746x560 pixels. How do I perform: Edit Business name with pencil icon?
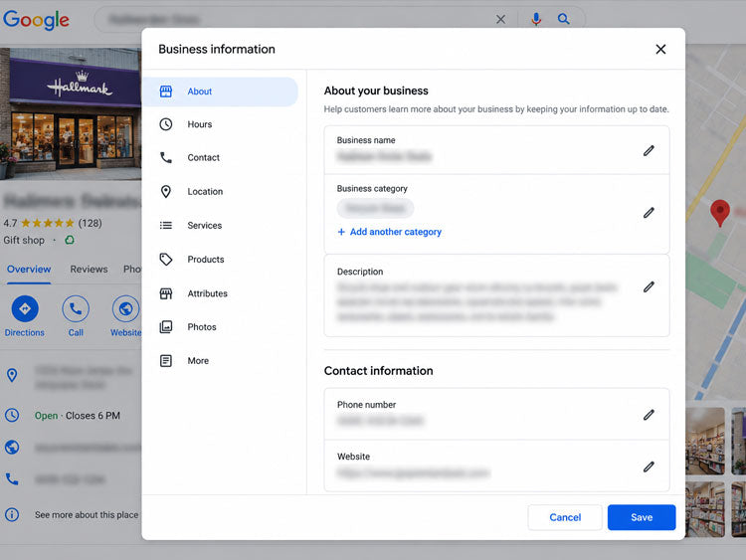649,151
